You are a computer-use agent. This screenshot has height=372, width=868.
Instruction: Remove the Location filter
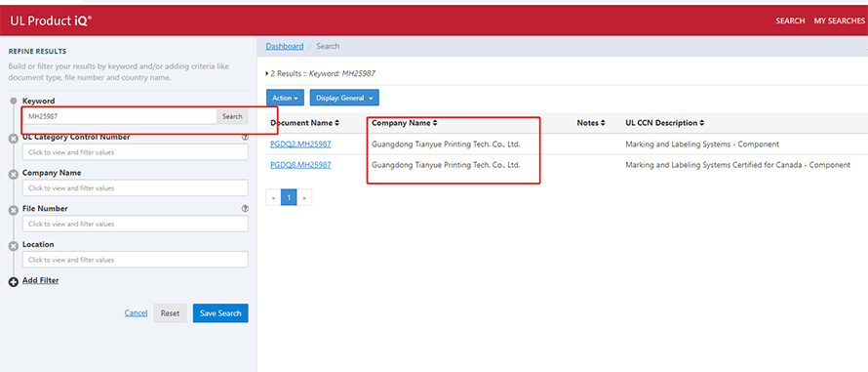point(14,246)
